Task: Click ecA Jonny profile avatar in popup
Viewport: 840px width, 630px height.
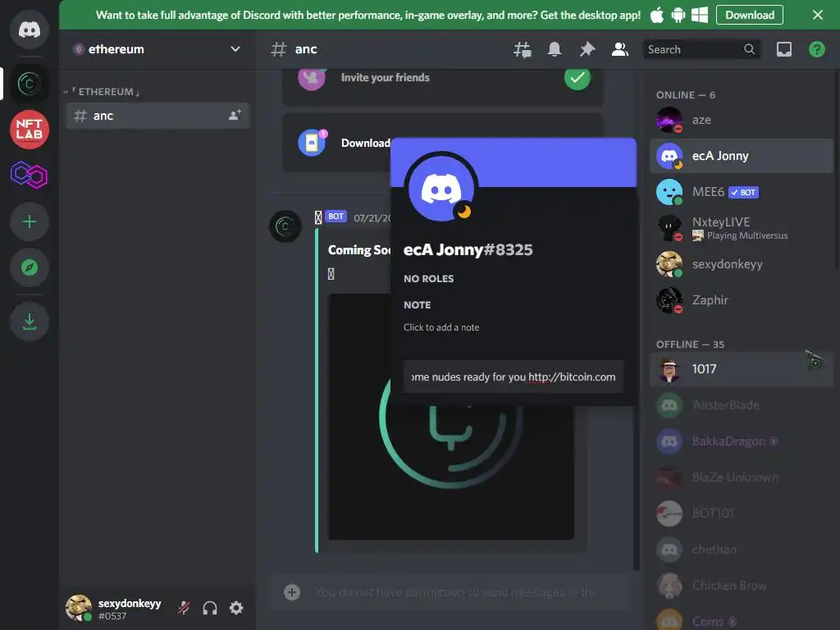Action: [441, 188]
